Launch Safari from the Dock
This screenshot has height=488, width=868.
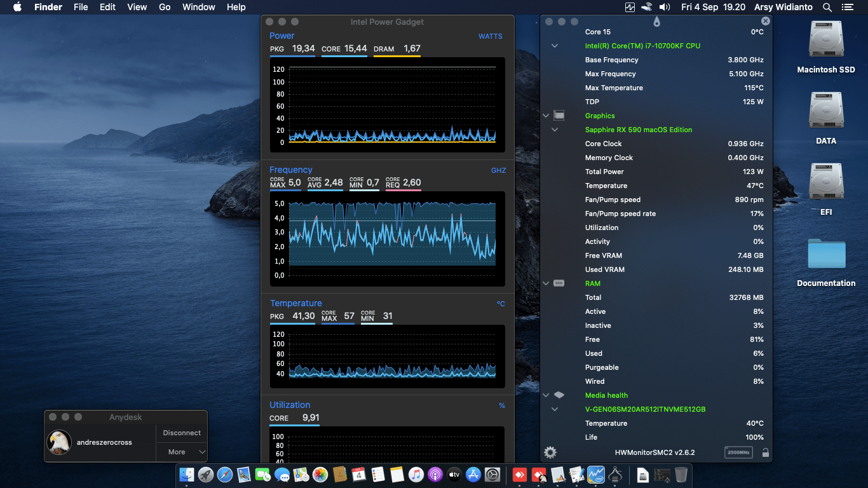pos(225,475)
